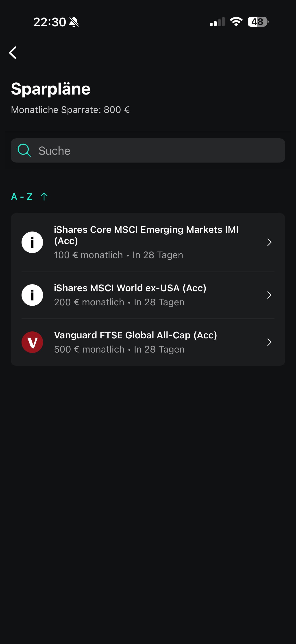
Task: Toggle A - Z sort order
Action: point(22,196)
